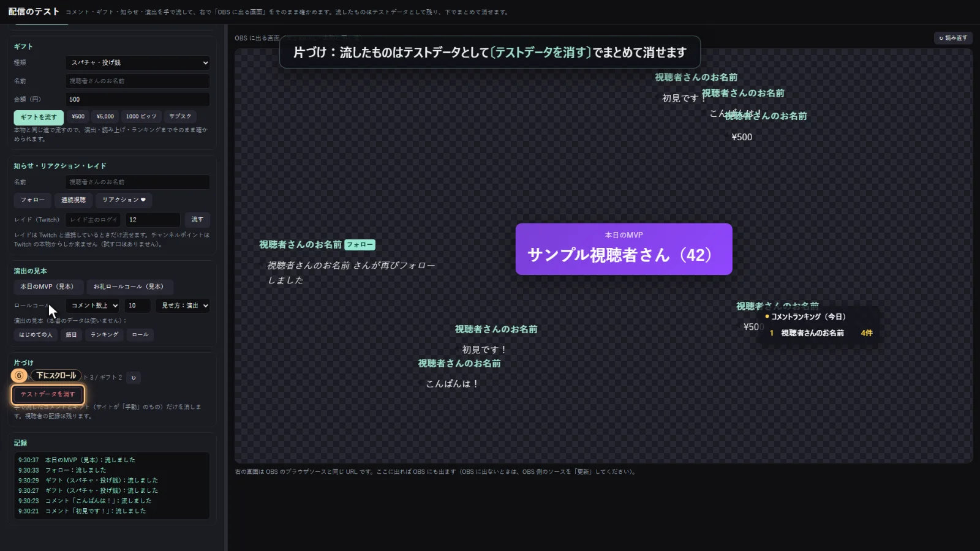
Task: Click the green ギフトを流す button
Action: [39, 117]
